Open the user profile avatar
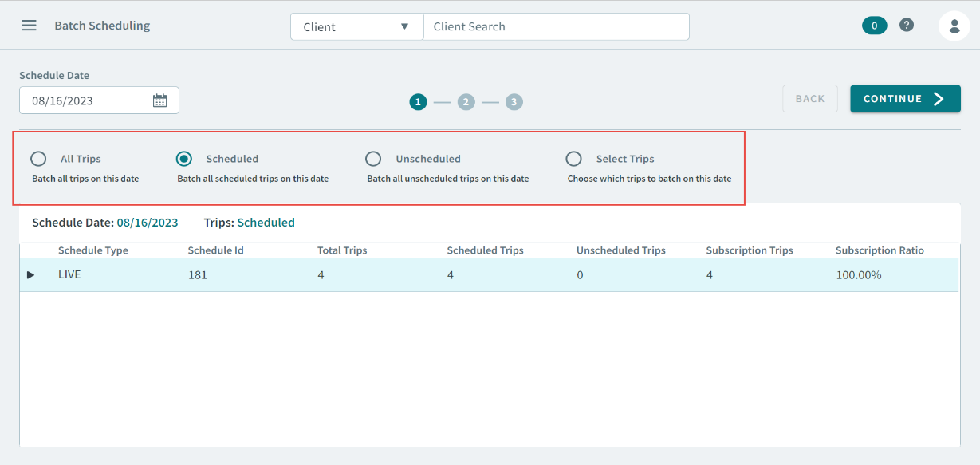 954,26
